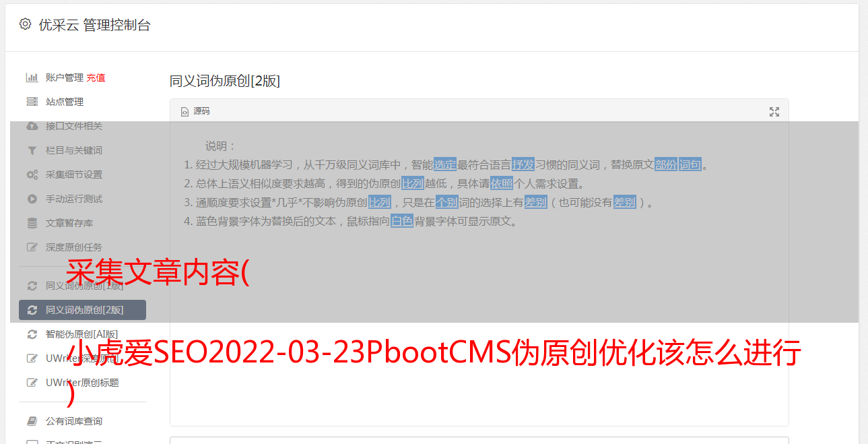Click the highlighted word 白色 in the text
Image resolution: width=868 pixels, height=444 pixels.
tap(402, 221)
